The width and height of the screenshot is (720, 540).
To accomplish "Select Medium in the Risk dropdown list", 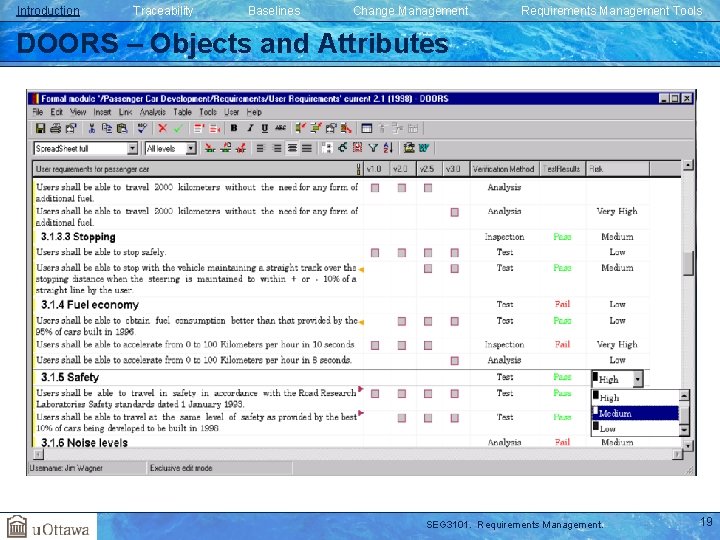I will point(636,413).
